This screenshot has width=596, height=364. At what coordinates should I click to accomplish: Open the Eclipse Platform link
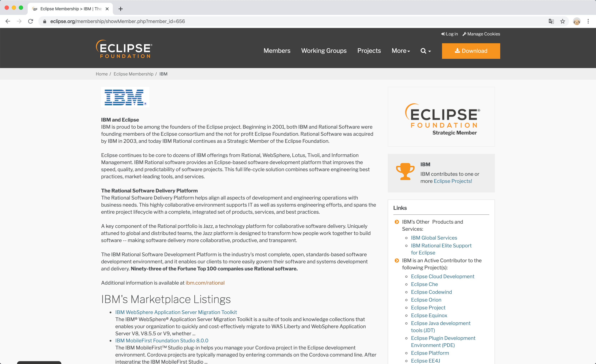430,353
